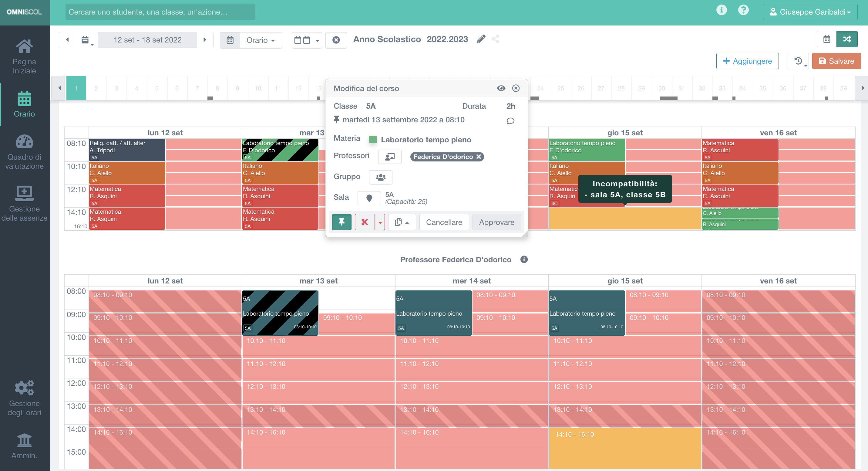Viewport: 868px width, 471px height.
Task: Open Gestione delle assenze in sidebar
Action: click(24, 203)
